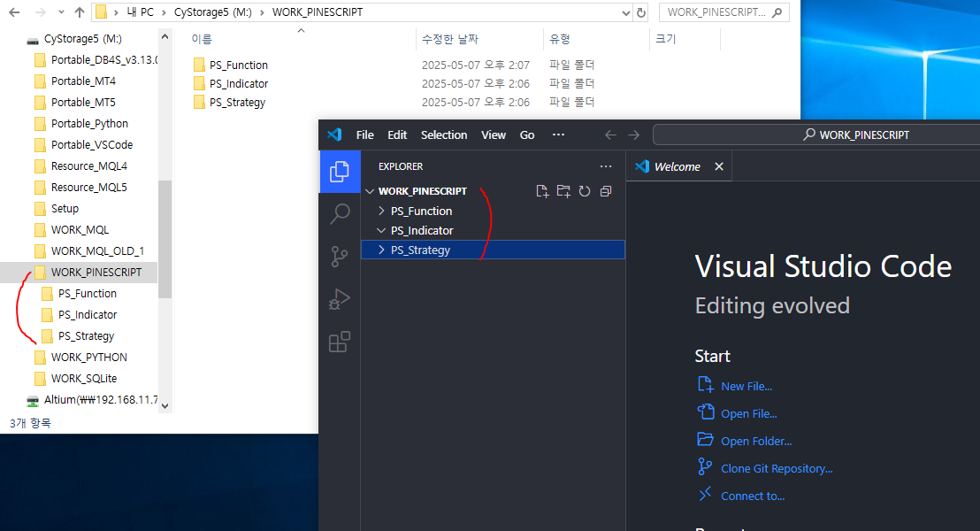Open Run and Debug view in VS Code
The image size is (980, 531).
coord(340,300)
